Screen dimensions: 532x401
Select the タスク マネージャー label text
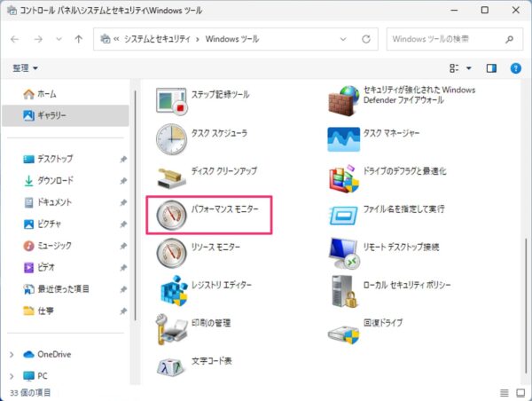[391, 133]
